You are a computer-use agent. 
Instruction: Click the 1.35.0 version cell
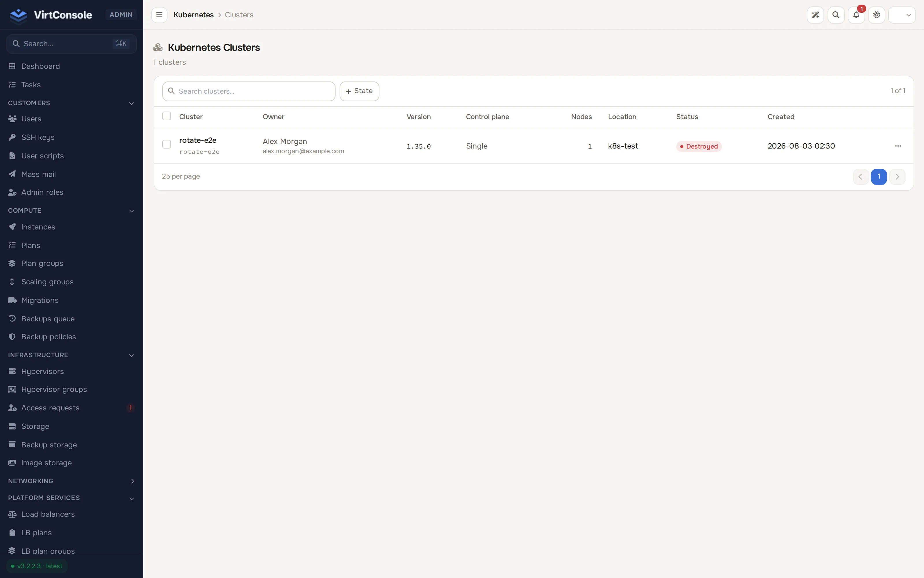(418, 147)
